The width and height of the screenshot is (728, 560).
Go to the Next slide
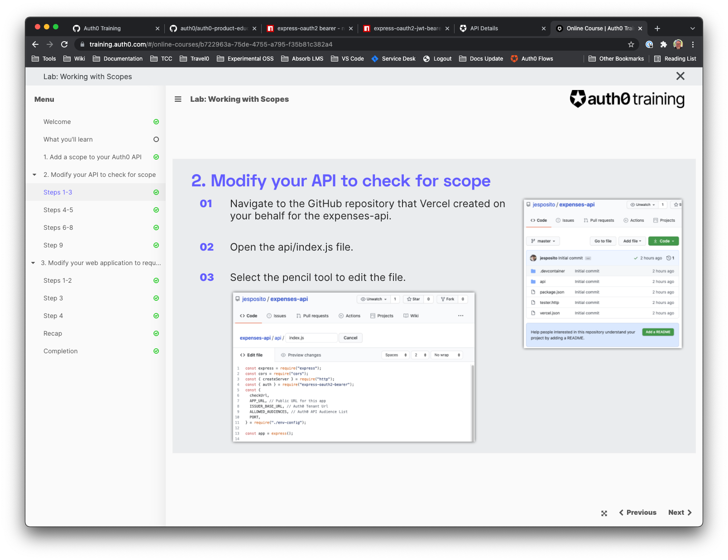[x=680, y=513]
